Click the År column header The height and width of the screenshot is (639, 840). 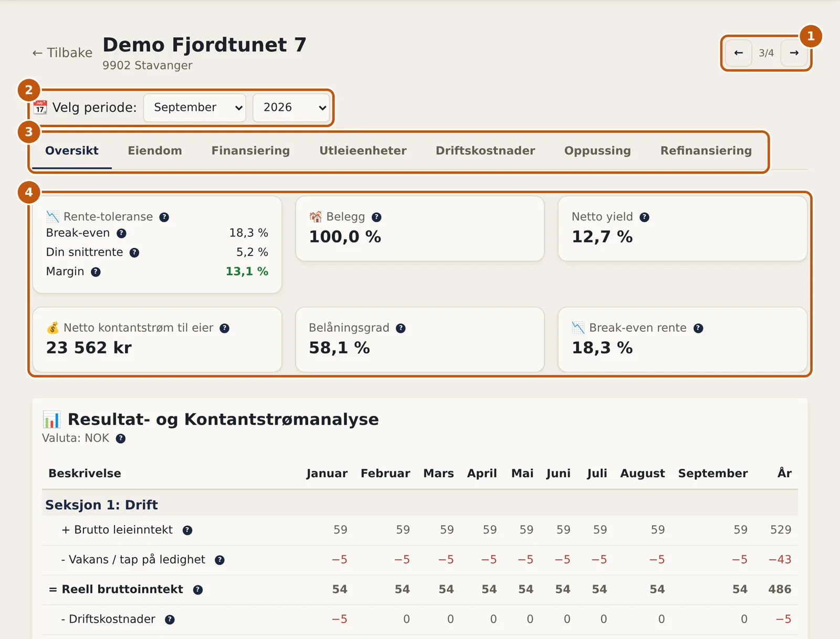tap(784, 473)
